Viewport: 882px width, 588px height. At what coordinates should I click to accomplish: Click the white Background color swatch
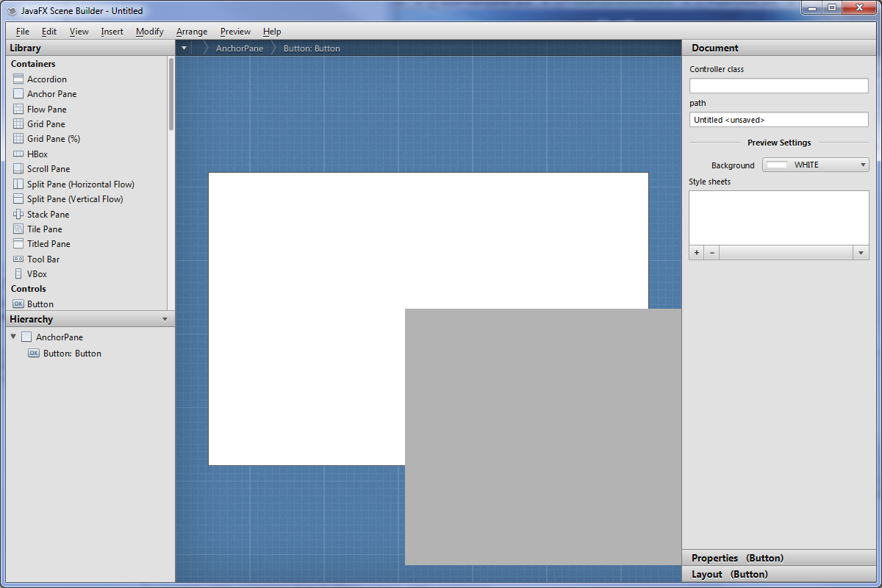pos(777,165)
